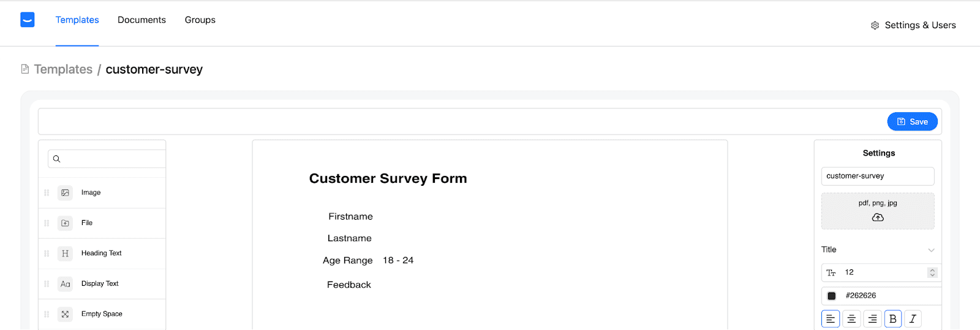This screenshot has width=980, height=330.
Task: Click the search magnifier icon
Action: click(56, 159)
